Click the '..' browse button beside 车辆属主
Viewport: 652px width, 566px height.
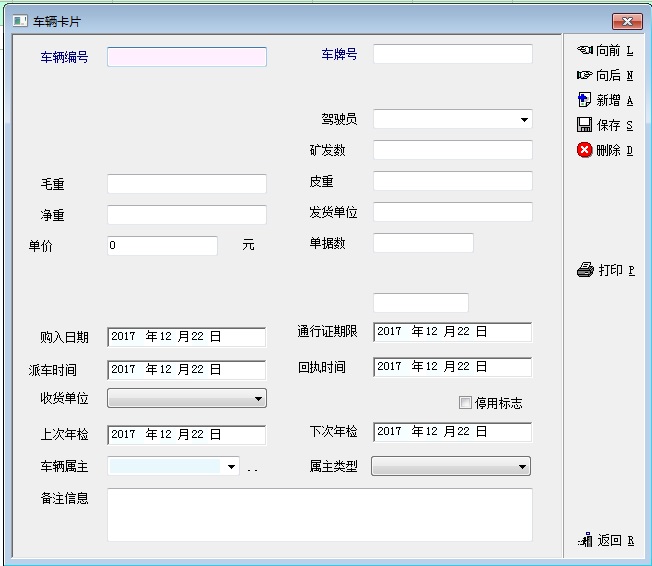pos(253,467)
